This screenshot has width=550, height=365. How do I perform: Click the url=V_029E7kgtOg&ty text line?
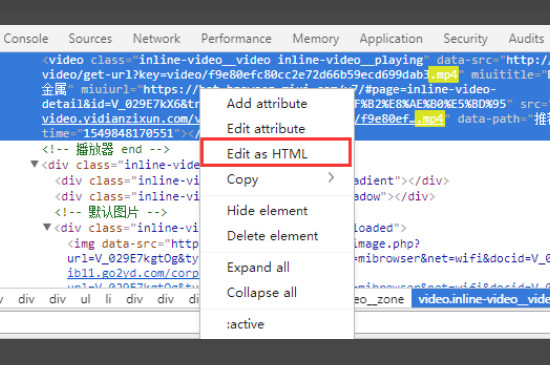[x=133, y=258]
